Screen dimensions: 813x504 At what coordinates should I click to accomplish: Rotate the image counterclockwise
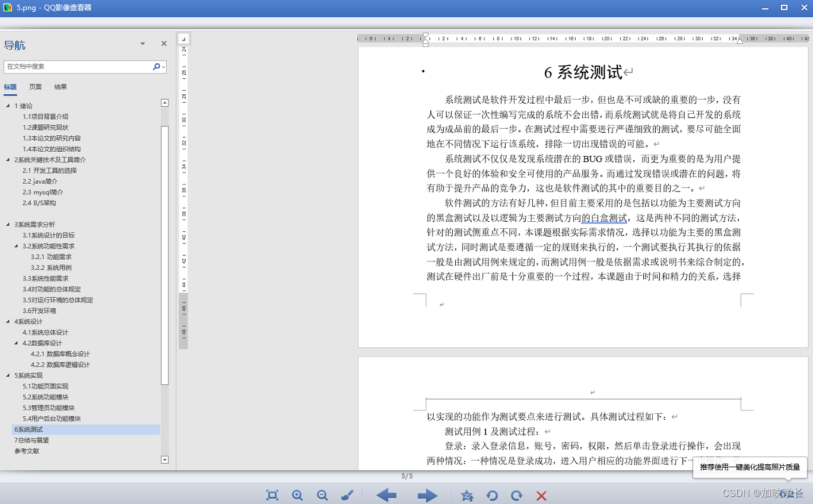[492, 495]
